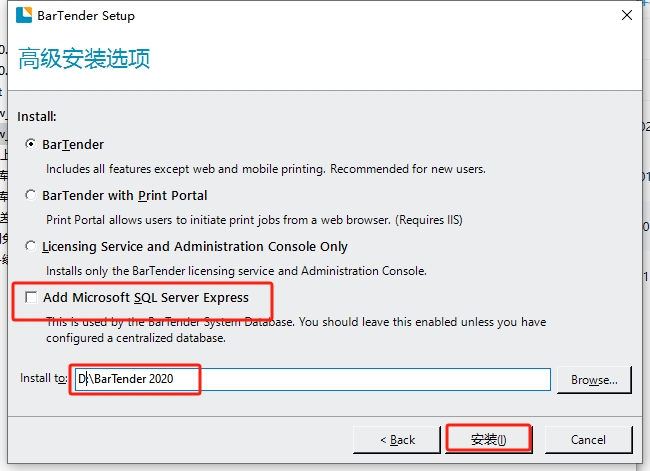The height and width of the screenshot is (471, 650).
Task: Click the "Licensing Service and Administration Console Only" label
Action: click(194, 246)
